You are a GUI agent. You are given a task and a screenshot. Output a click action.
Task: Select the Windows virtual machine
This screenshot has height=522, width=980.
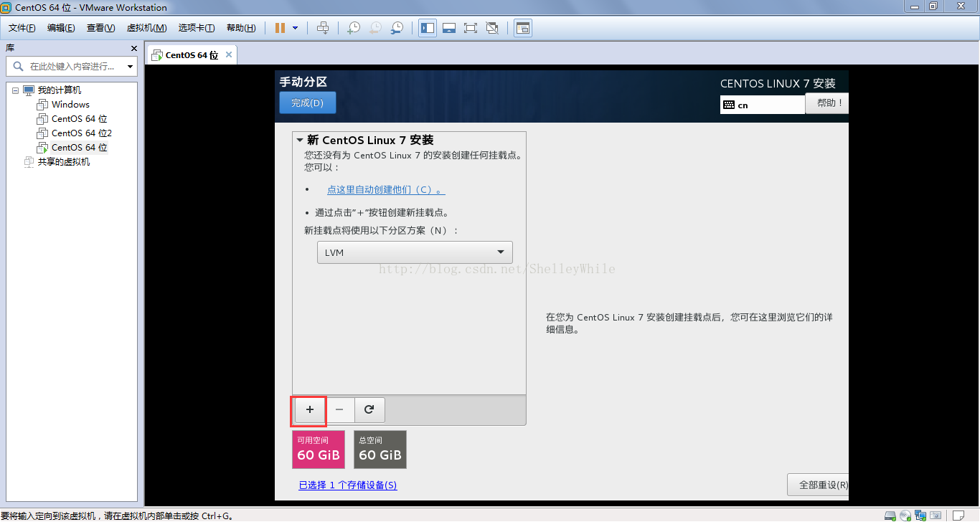[70, 105]
